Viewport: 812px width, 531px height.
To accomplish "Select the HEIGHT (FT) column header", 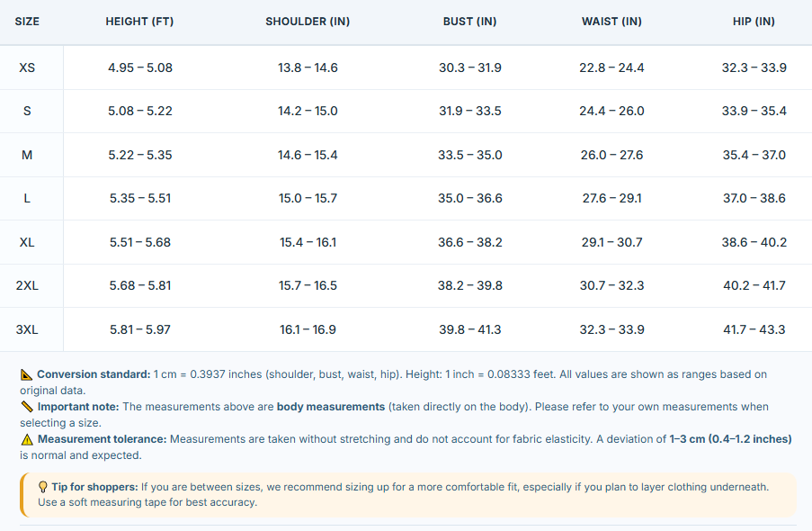I will 139,22.
